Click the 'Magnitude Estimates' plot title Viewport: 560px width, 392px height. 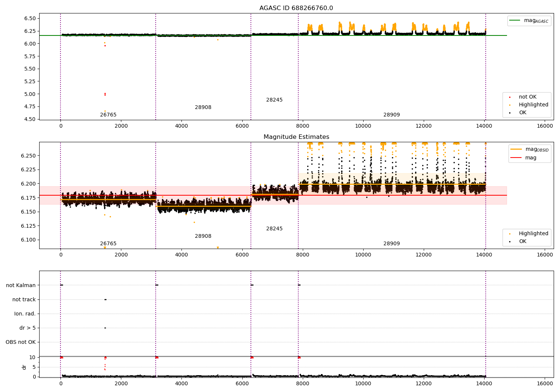(296, 137)
